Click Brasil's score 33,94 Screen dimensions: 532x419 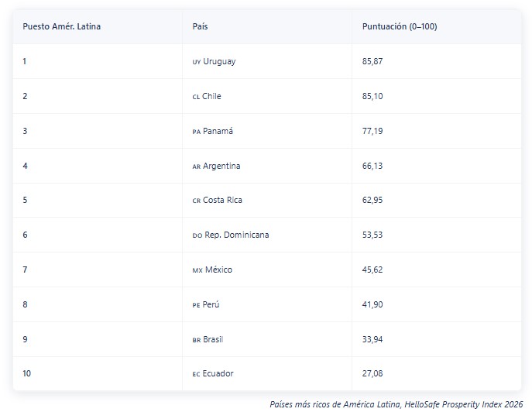click(x=372, y=339)
